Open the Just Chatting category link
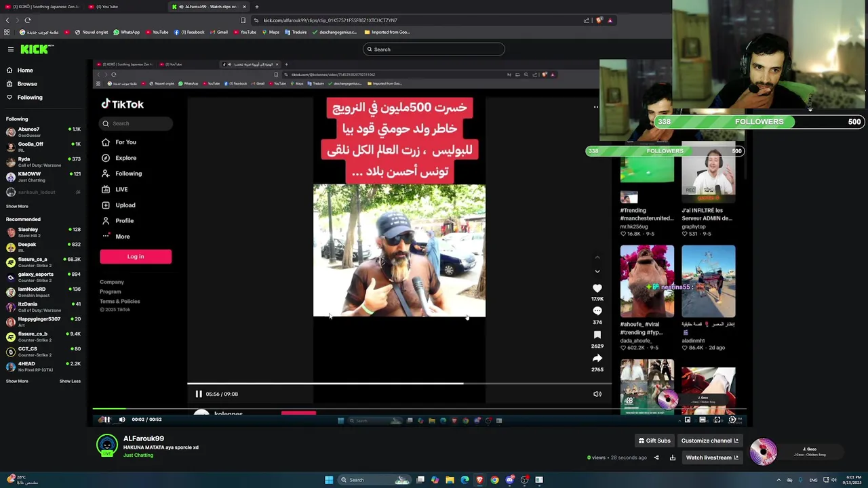Viewport: 868px width, 488px height. tap(138, 455)
